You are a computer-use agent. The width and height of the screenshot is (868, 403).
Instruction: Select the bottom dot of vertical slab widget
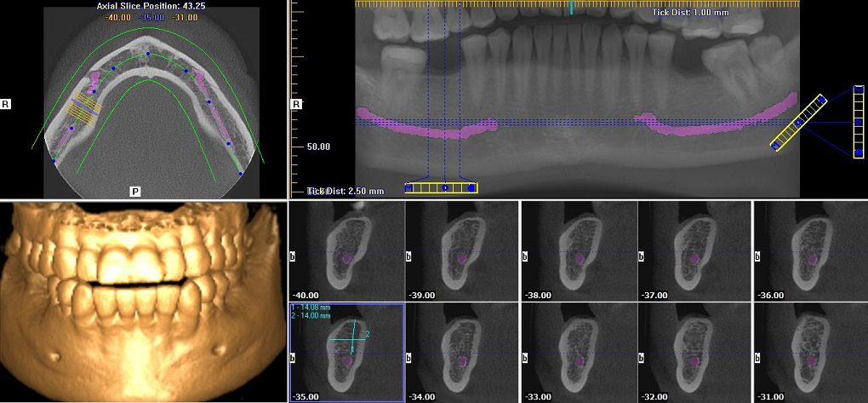click(x=859, y=152)
